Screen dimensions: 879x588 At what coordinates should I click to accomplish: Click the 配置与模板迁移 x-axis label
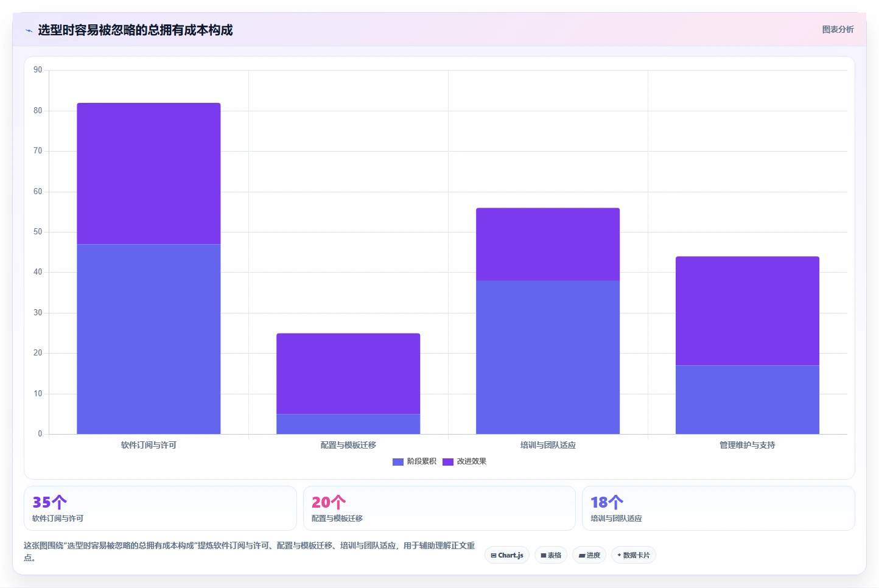[x=348, y=445]
